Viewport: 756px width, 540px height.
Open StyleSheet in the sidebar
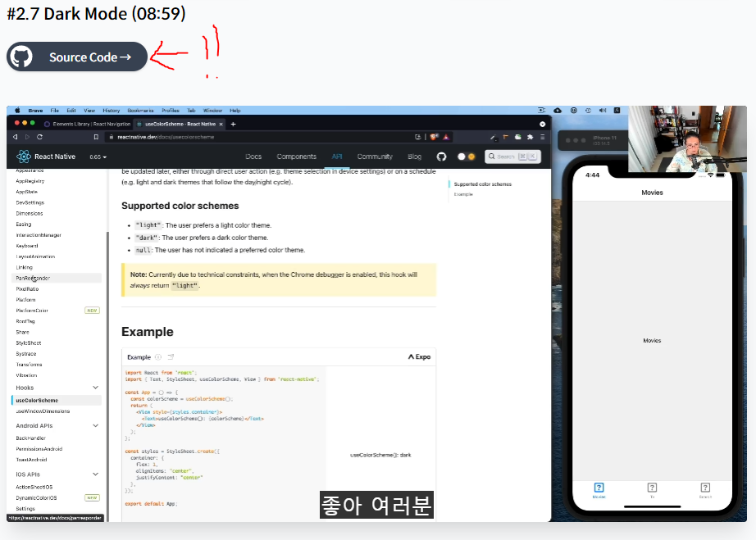29,343
